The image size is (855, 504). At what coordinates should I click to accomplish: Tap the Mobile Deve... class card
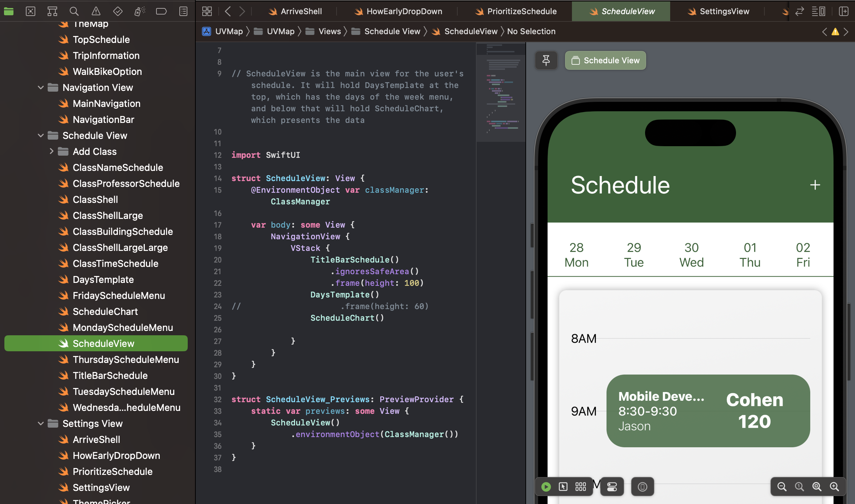708,411
